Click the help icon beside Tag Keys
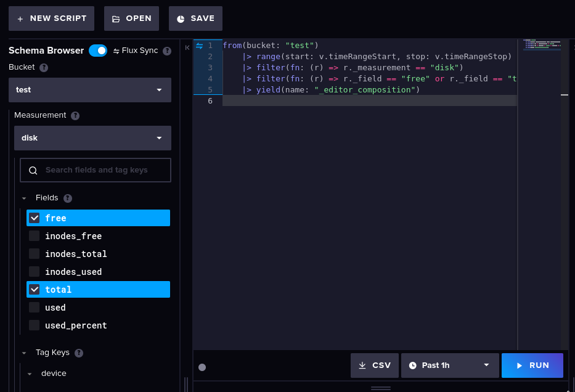The height and width of the screenshot is (392, 575). tap(78, 353)
